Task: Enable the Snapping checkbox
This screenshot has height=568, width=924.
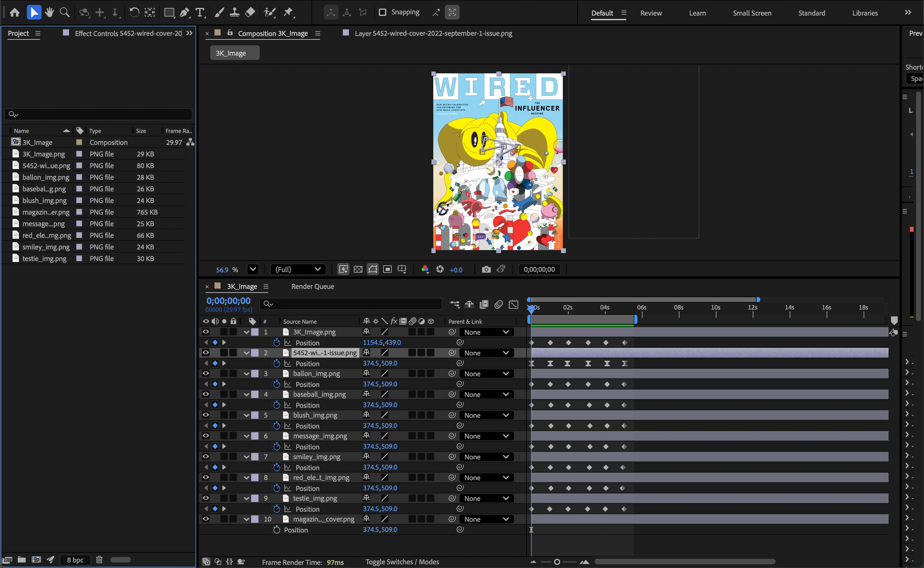Action: coord(382,13)
